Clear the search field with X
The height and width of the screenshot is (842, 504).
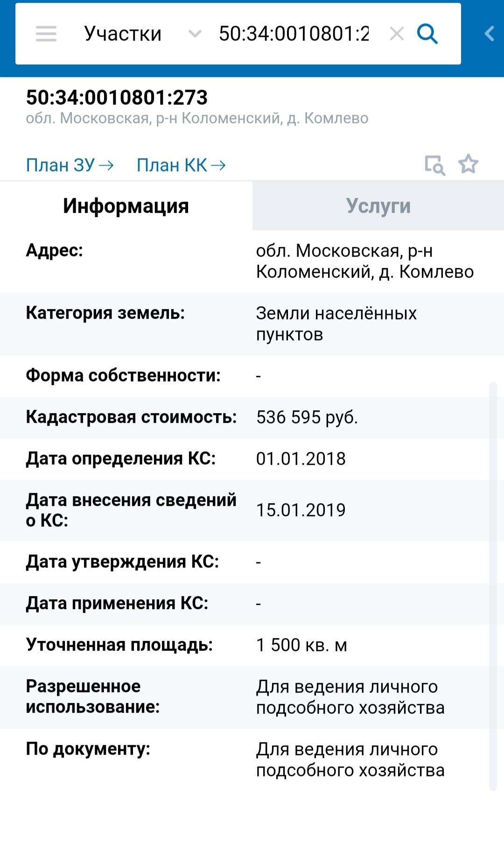(397, 34)
